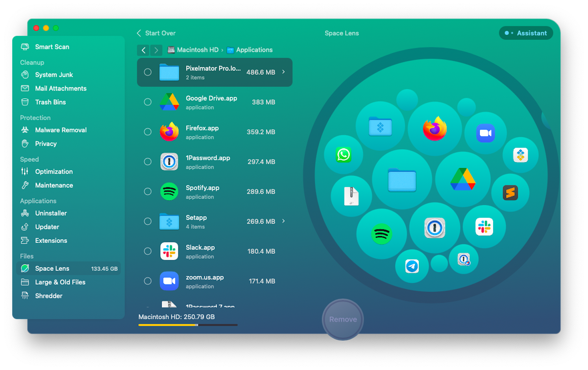Check the Google Drive.app selection circle
The image size is (588, 370).
pos(148,102)
